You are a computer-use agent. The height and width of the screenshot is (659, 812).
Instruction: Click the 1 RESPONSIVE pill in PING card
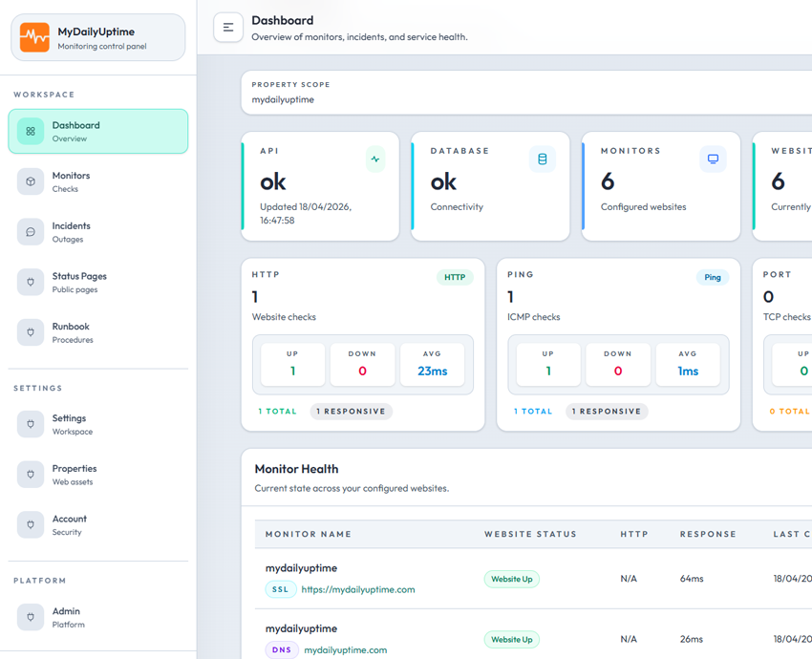[607, 411]
